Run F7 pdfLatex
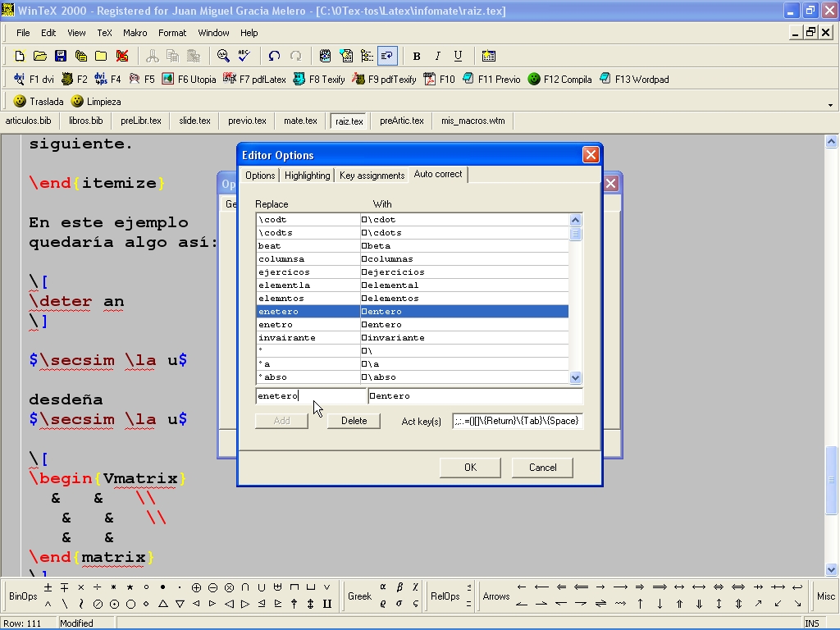840x630 pixels. [x=254, y=80]
